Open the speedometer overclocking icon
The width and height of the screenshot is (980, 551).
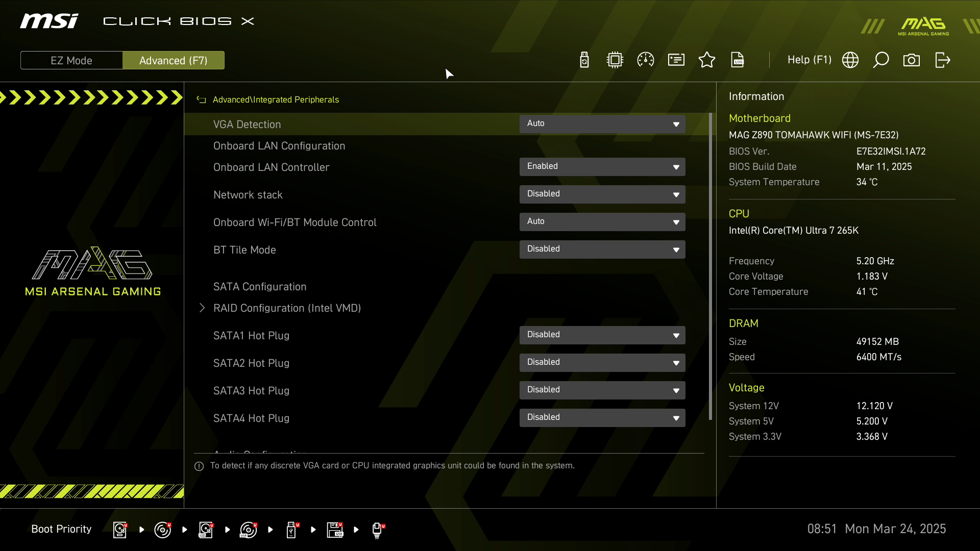point(646,60)
